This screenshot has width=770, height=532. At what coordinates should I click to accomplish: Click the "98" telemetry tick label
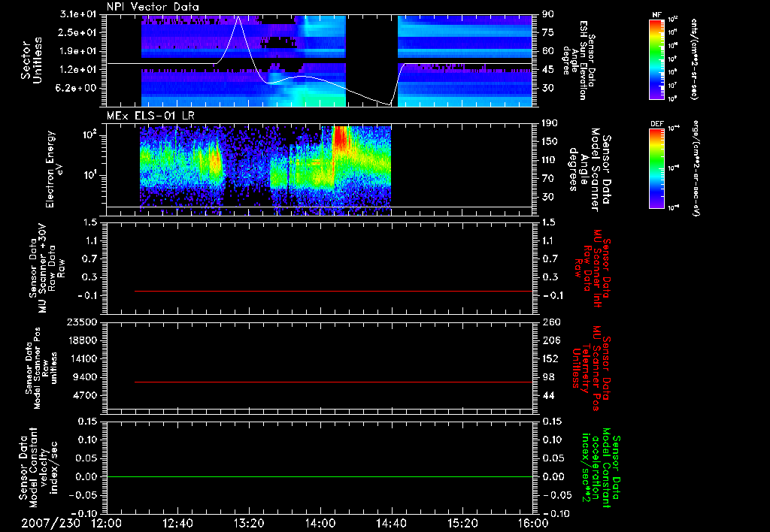pos(548,377)
